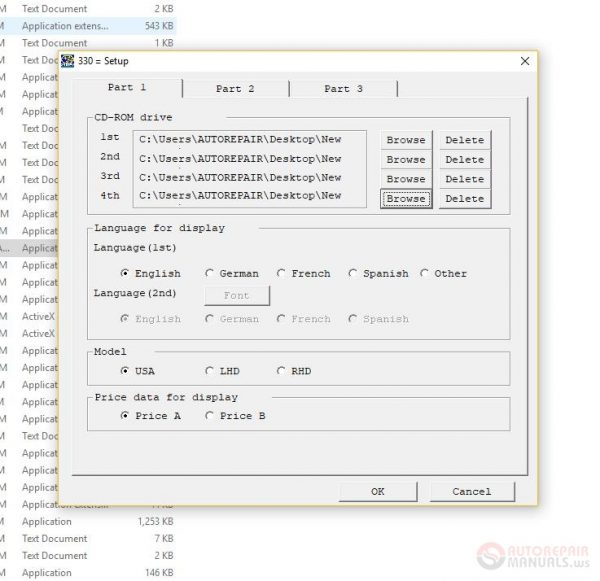
Task: Delete the 3rd CD-ROM drive path
Action: 465,179
